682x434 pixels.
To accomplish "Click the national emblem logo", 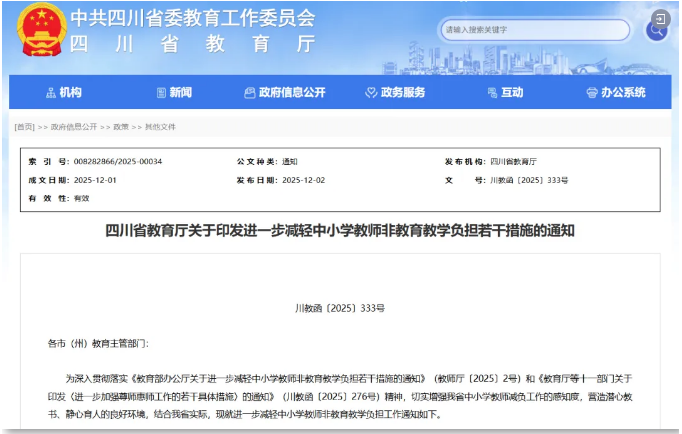I will coord(42,30).
